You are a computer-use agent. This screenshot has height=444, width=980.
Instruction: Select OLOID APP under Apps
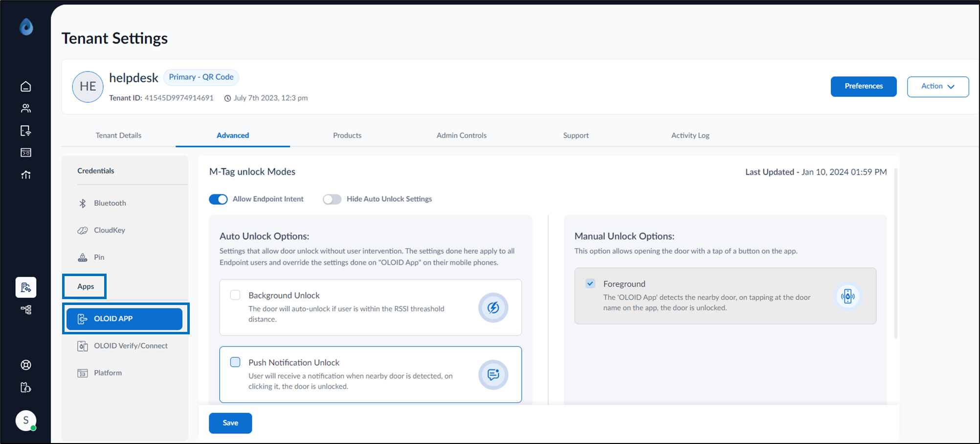pyautogui.click(x=125, y=319)
